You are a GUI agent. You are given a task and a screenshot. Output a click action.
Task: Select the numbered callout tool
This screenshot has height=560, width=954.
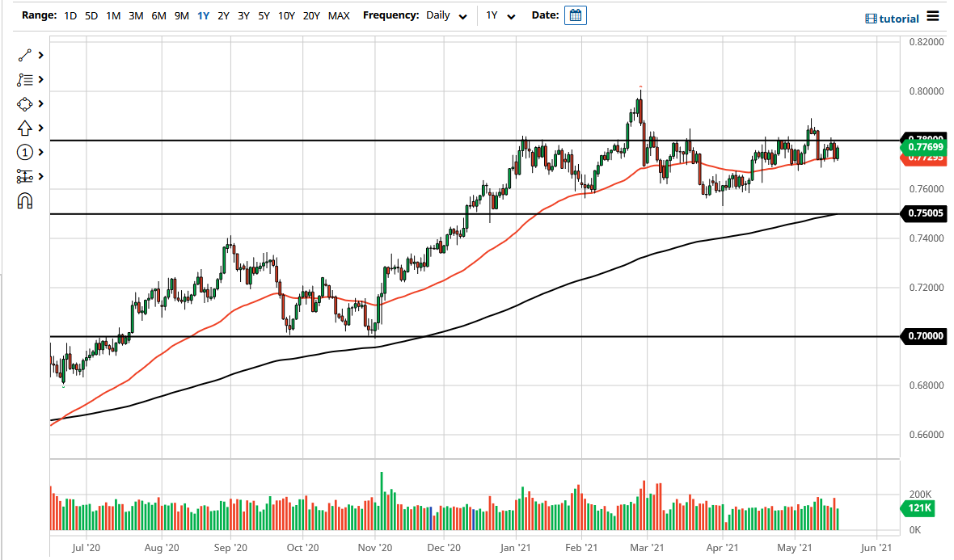coord(24,152)
